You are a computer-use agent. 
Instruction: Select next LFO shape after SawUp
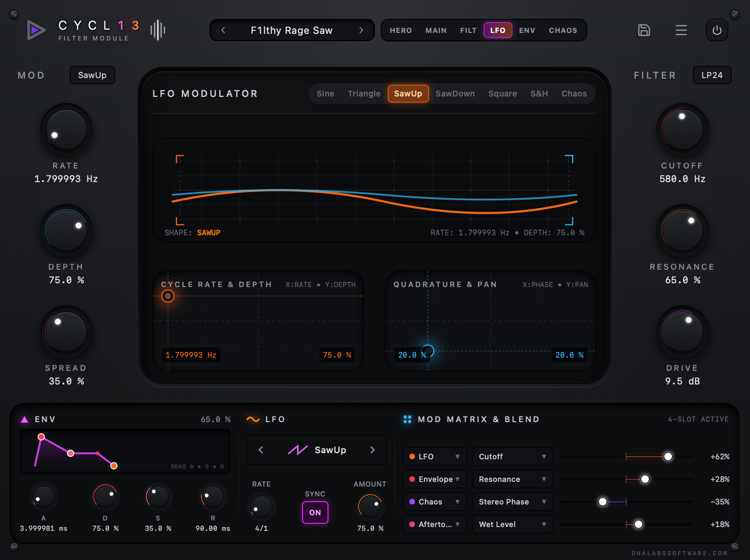click(x=373, y=450)
